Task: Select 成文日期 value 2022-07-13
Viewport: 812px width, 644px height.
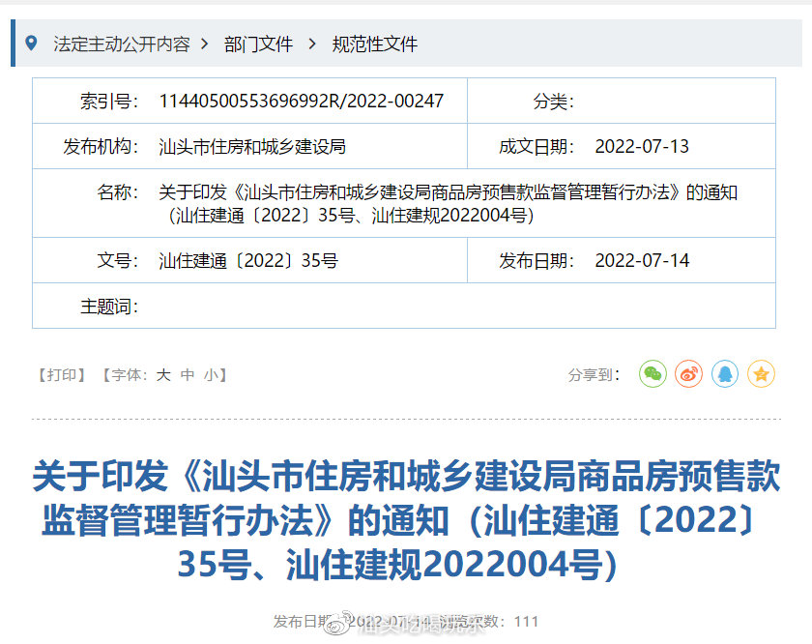Action: [642, 147]
